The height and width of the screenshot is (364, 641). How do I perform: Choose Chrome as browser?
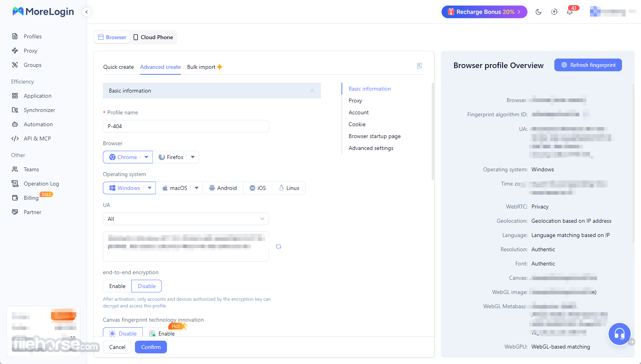click(123, 157)
